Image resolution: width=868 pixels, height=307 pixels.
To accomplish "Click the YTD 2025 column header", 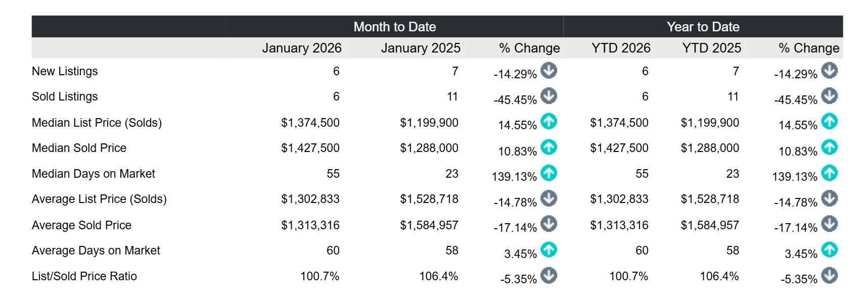I will (x=711, y=48).
